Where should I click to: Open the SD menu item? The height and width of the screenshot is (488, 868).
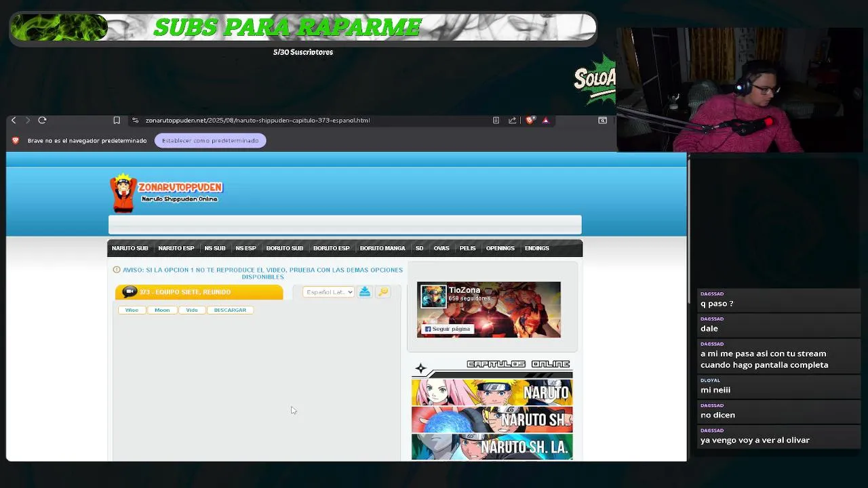[419, 248]
